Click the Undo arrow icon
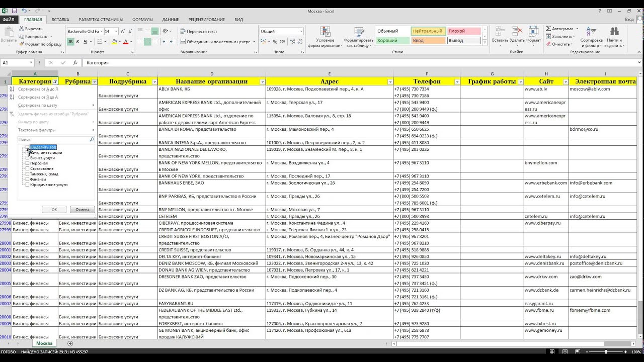 pos(24,11)
